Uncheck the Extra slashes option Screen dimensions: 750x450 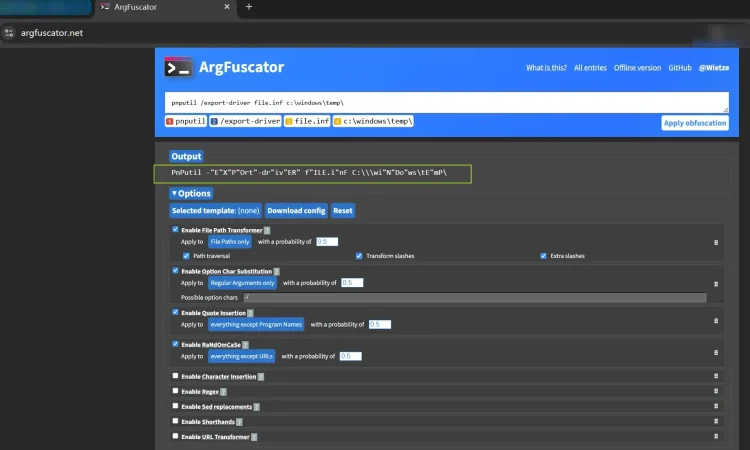point(543,256)
